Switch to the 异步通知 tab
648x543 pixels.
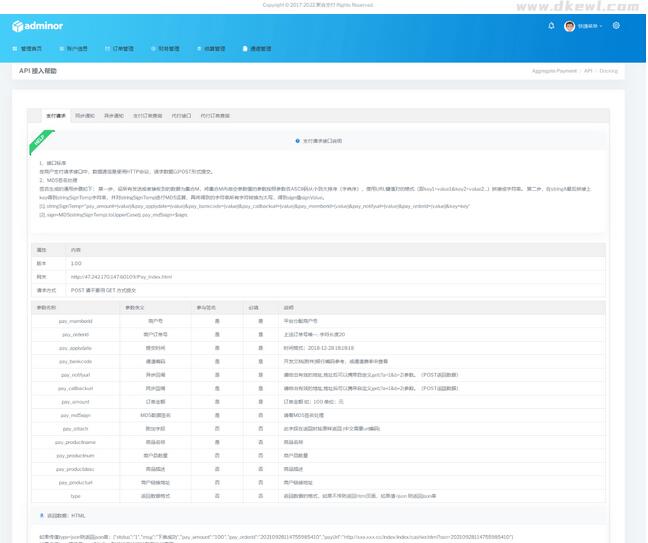click(x=114, y=116)
